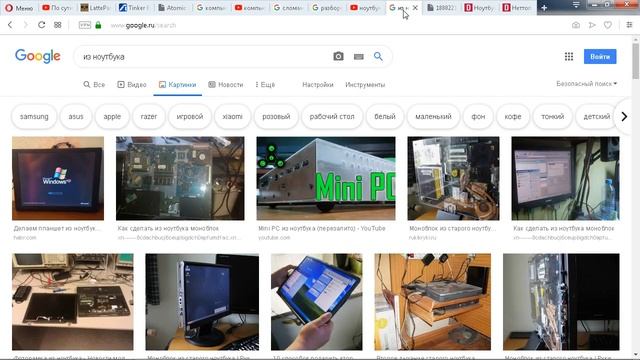Open Настройки search settings
640x360 pixels.
coord(318,84)
